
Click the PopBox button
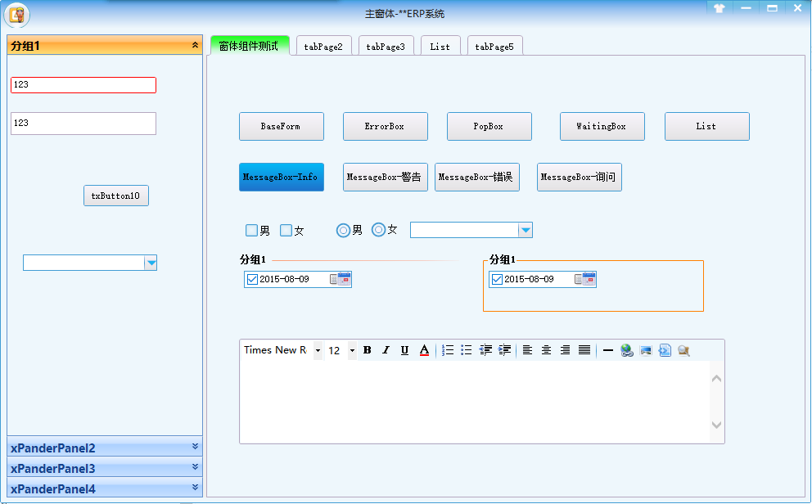[489, 126]
